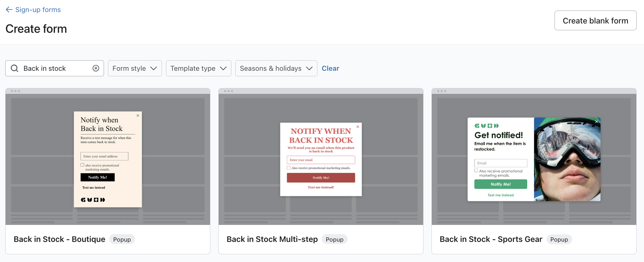This screenshot has height=262, width=644.
Task: Open the Form style dropdown
Action: pos(135,68)
